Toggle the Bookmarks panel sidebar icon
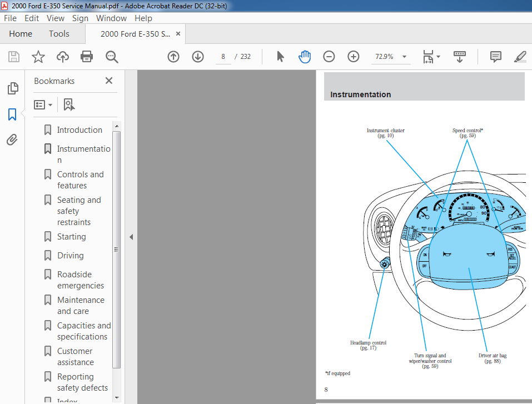The image size is (532, 404). click(12, 114)
